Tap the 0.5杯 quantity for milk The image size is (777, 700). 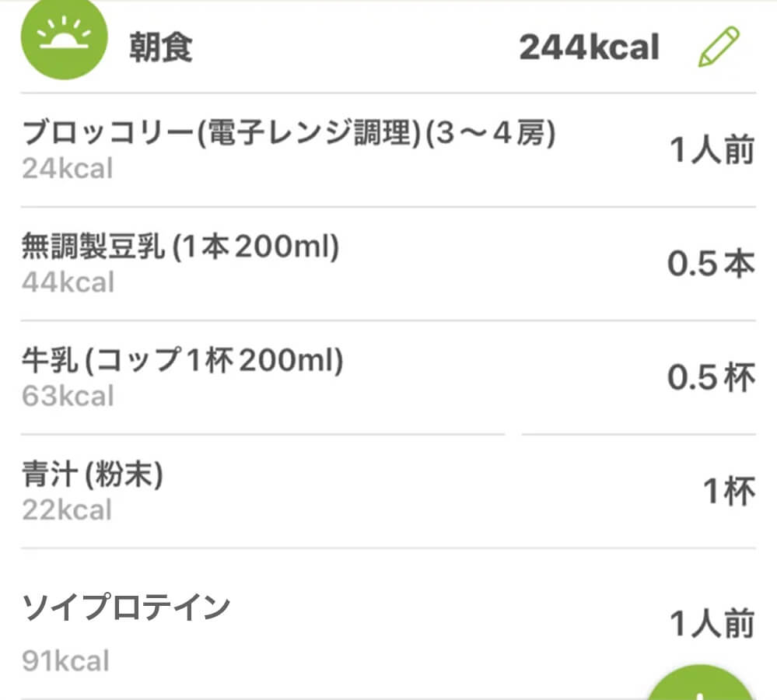coord(711,378)
